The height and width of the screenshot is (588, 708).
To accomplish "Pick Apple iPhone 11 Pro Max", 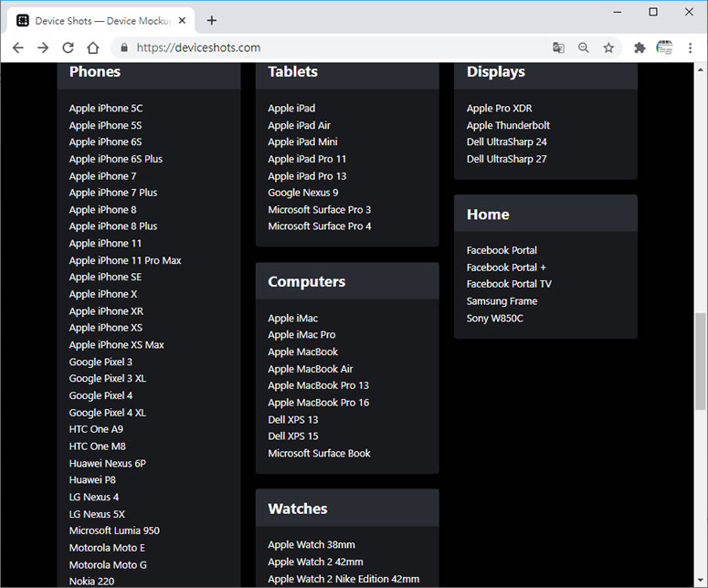I will (x=125, y=260).
